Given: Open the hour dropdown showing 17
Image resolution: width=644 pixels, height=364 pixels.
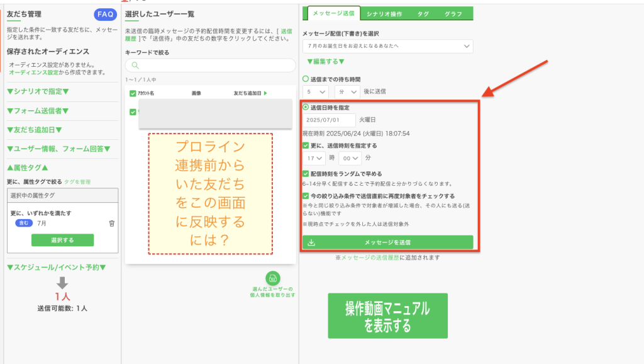Looking at the screenshot, I should (x=314, y=158).
